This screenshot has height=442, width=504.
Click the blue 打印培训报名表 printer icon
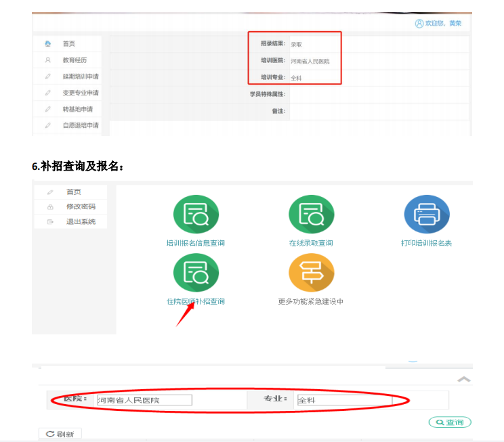point(426,214)
